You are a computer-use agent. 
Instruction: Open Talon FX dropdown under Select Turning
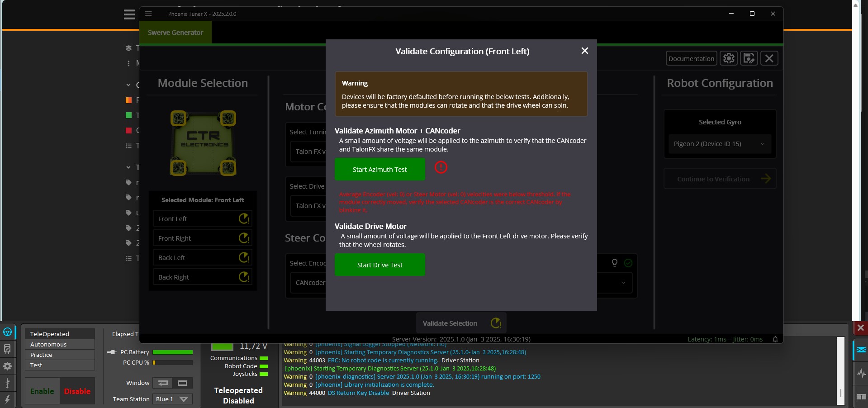pos(308,152)
